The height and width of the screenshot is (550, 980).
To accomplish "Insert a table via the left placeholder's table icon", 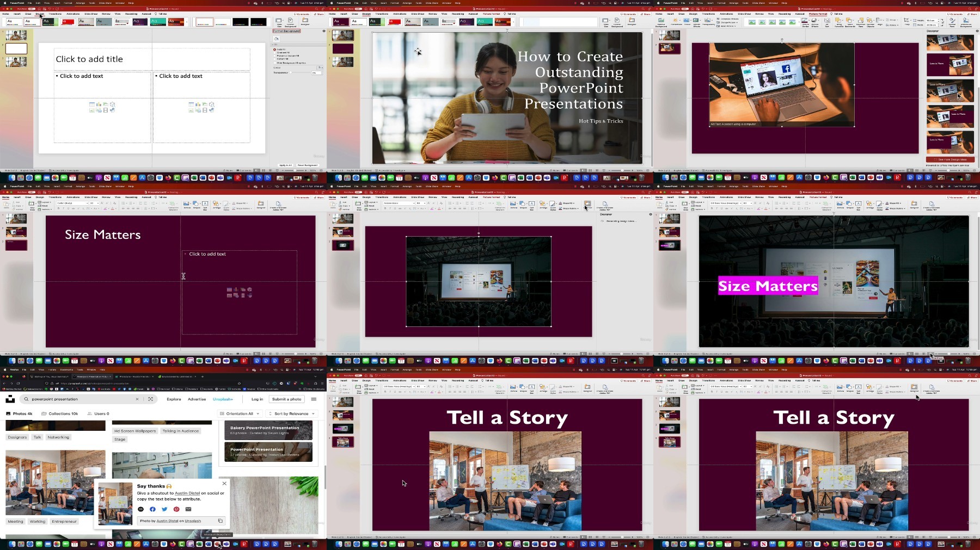I will tap(92, 104).
